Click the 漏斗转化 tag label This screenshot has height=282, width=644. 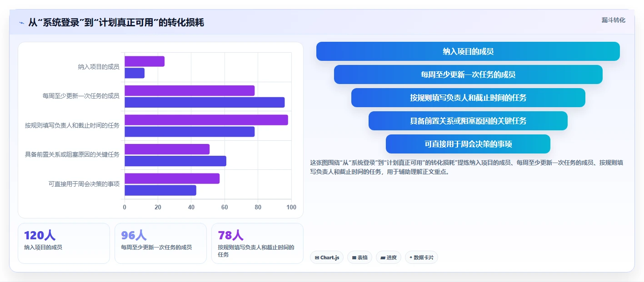pyautogui.click(x=613, y=20)
